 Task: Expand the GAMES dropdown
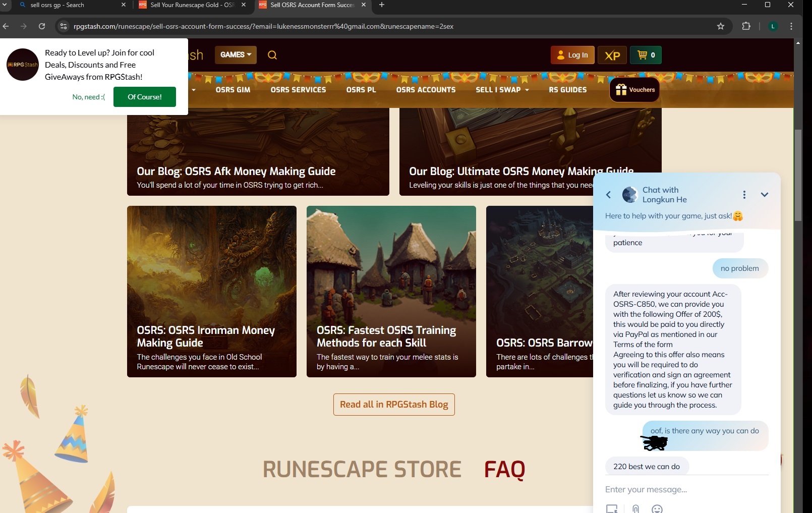[x=236, y=55]
